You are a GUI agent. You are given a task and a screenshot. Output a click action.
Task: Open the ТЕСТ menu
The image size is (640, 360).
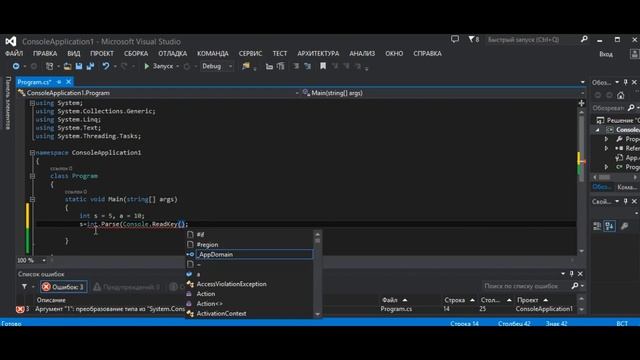point(280,53)
